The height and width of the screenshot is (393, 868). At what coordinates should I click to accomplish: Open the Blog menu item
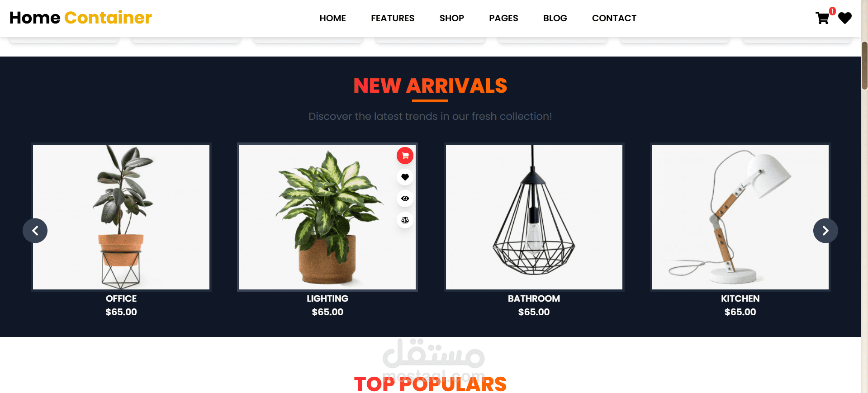click(x=555, y=18)
